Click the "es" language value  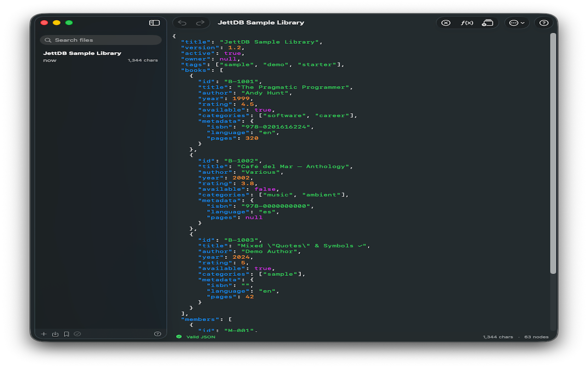point(267,212)
